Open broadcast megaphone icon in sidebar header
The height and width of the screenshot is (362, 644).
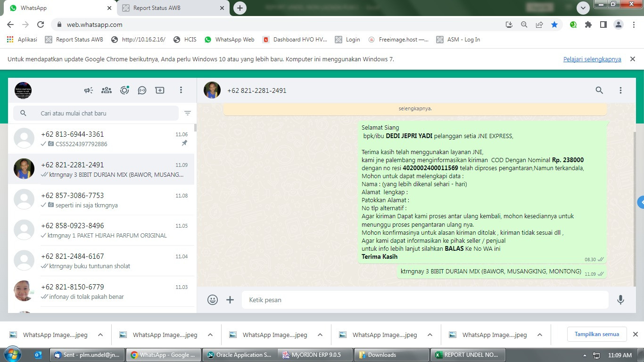coord(89,90)
